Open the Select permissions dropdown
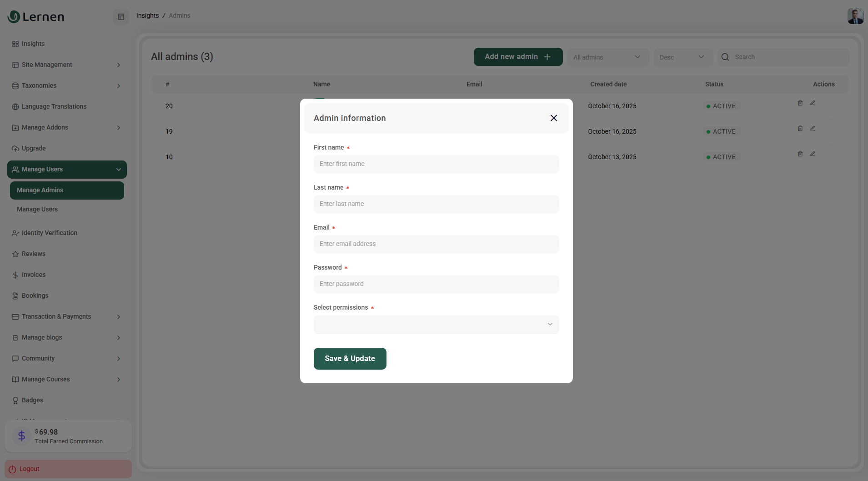868x481 pixels. pyautogui.click(x=436, y=325)
